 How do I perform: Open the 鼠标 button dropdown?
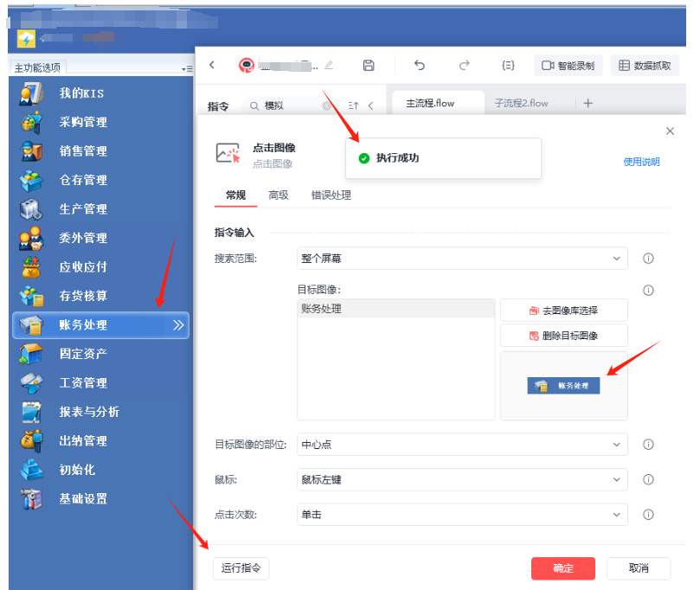pos(462,479)
